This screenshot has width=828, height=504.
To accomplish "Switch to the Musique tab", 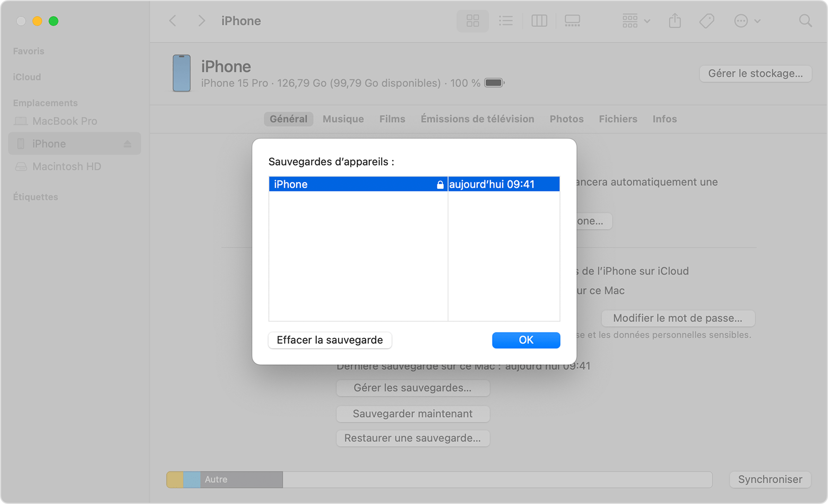I will 343,119.
